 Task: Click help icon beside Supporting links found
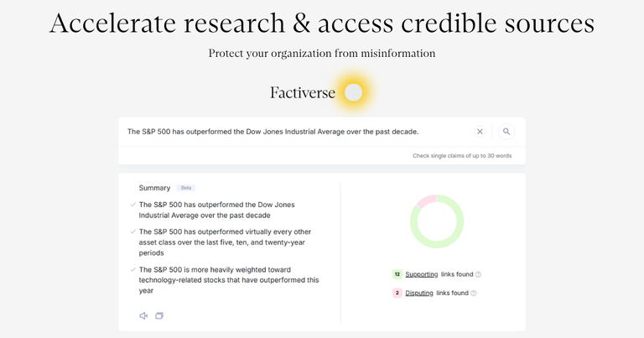pos(479,274)
